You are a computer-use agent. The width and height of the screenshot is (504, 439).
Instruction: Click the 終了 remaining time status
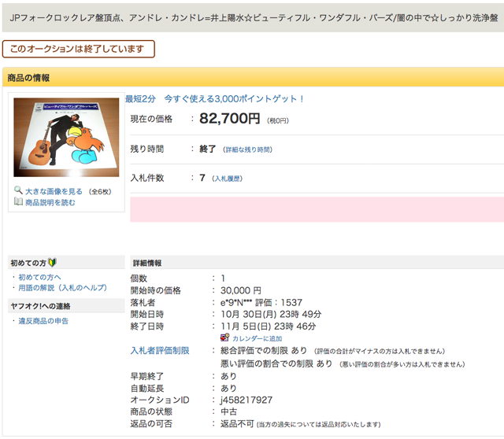(x=208, y=149)
